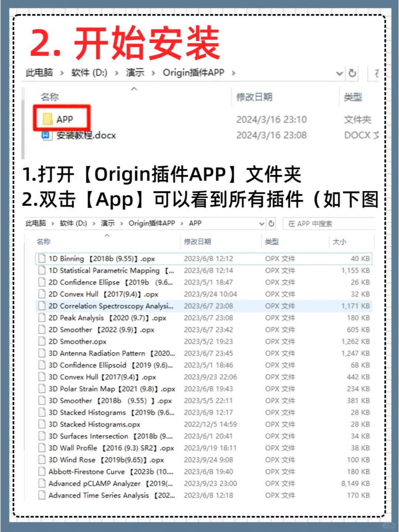The height and width of the screenshot is (532, 399).
Task: Click the refresh icon in the APP window address bar
Action: coord(271,224)
